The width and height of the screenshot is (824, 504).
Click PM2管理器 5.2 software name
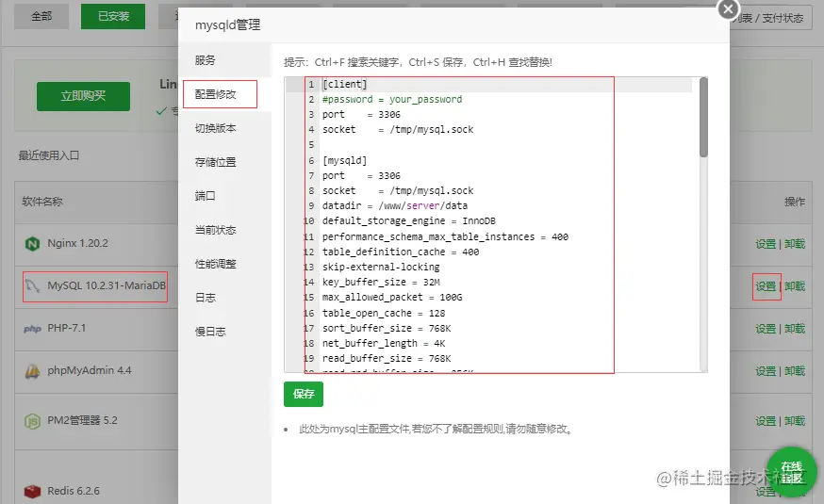[83, 420]
